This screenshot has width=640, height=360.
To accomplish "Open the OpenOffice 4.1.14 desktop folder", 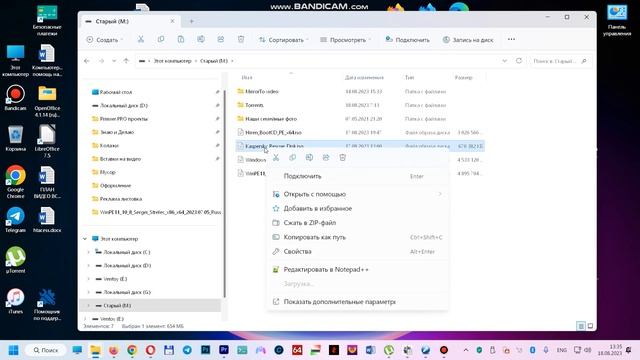I will [47, 101].
